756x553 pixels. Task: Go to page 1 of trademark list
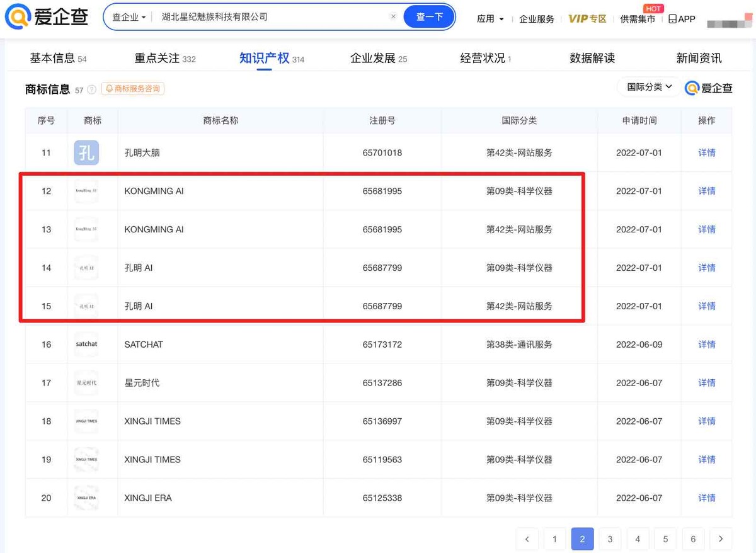[x=554, y=539]
